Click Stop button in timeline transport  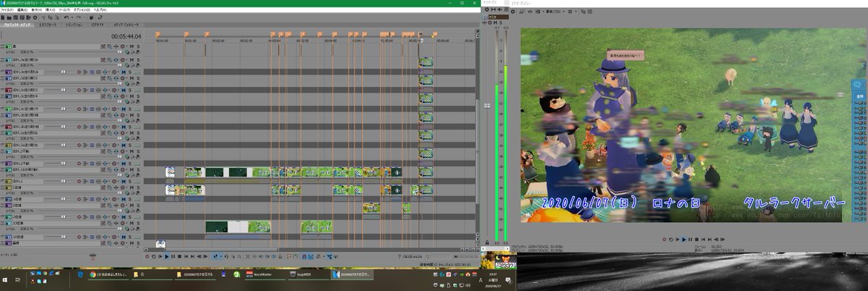179,256
